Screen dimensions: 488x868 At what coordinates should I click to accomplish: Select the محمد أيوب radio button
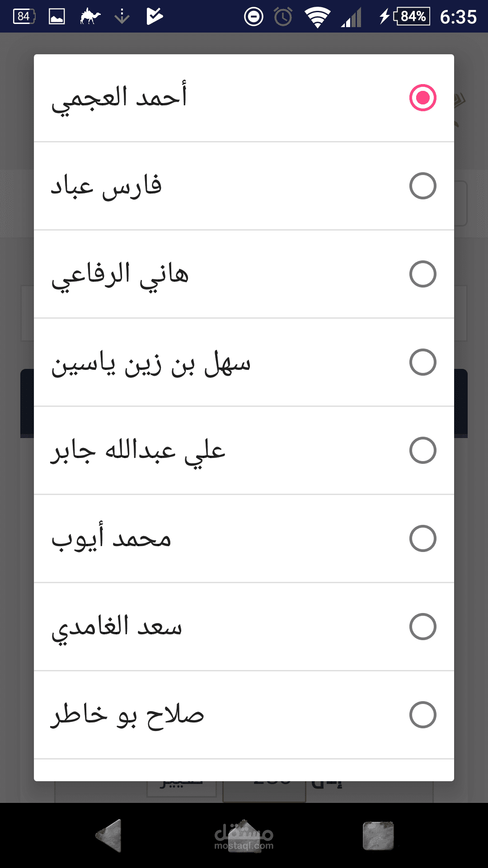pos(422,538)
